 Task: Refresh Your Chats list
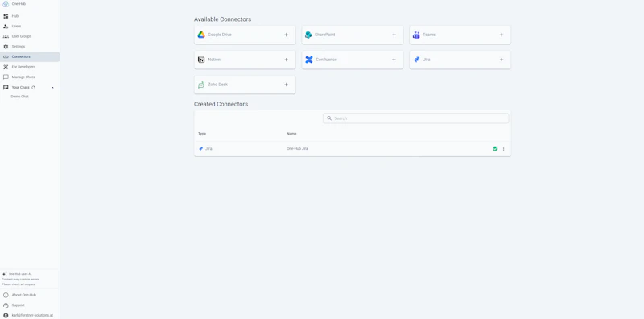pos(34,88)
